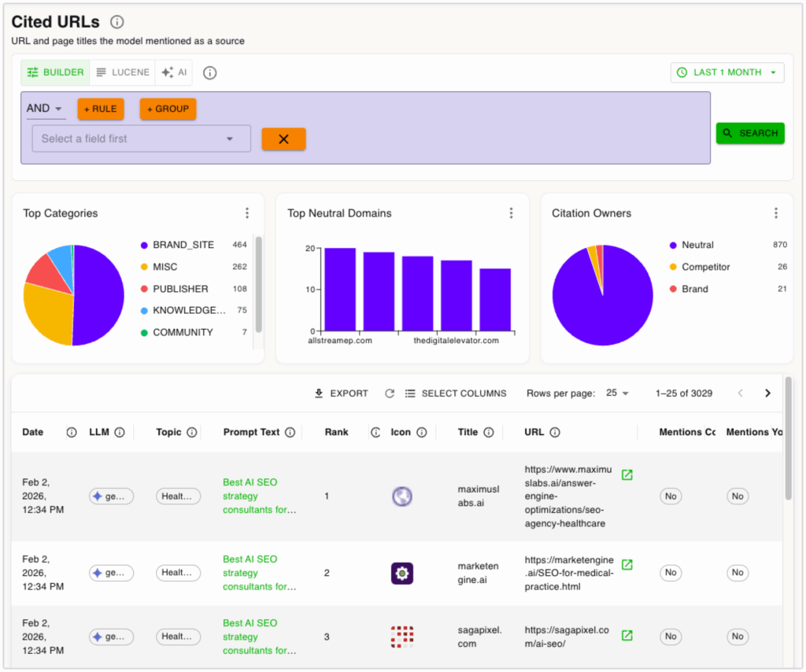Remove the filter rule with the orange X icon
806x672 pixels.
(x=283, y=139)
